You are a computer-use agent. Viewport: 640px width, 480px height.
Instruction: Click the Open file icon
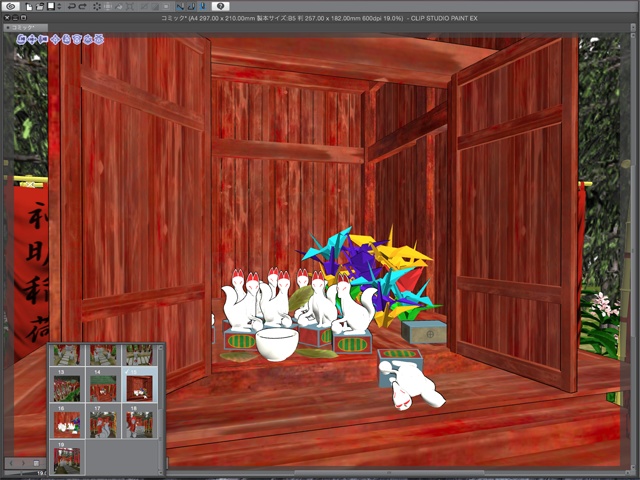coord(40,6)
